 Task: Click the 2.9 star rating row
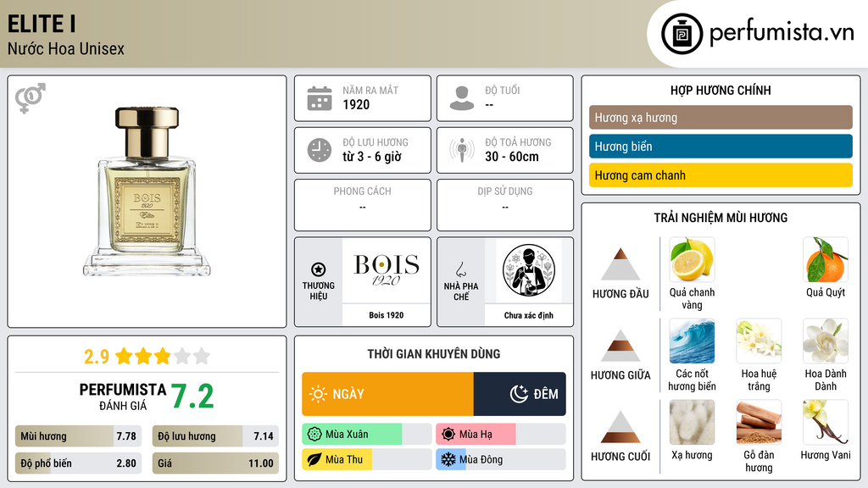click(x=147, y=357)
